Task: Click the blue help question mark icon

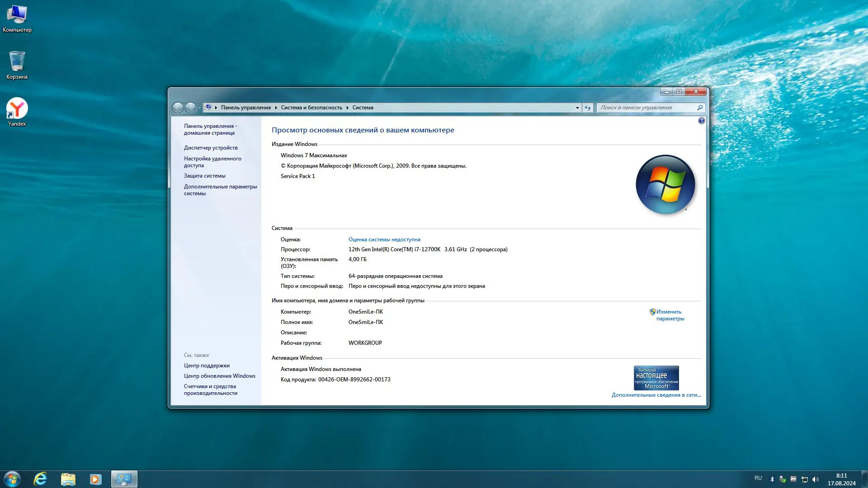Action: click(x=701, y=121)
